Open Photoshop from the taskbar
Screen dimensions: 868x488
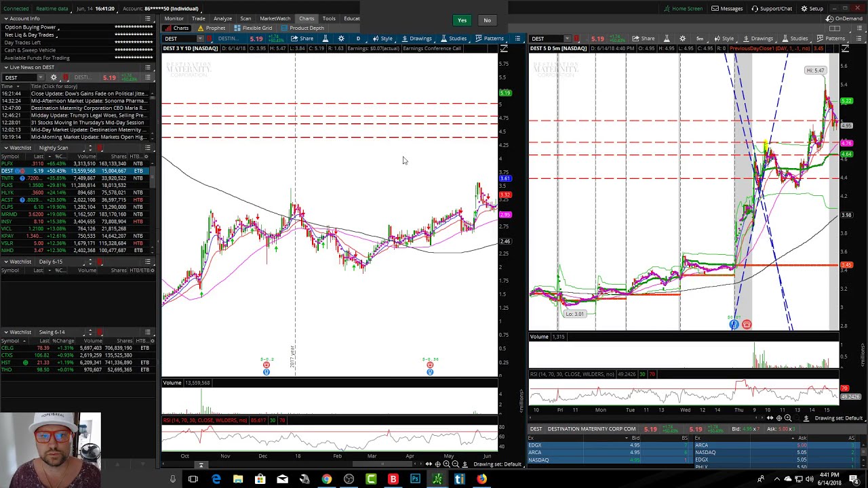click(x=415, y=479)
